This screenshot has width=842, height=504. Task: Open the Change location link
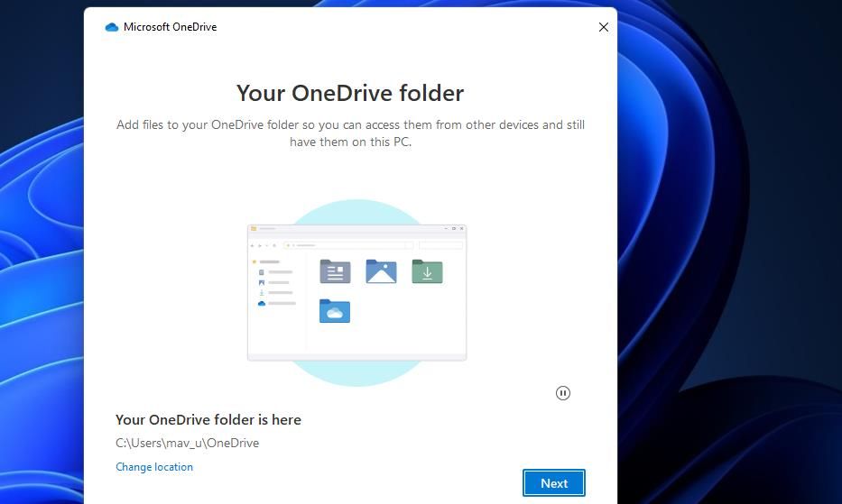(x=154, y=467)
